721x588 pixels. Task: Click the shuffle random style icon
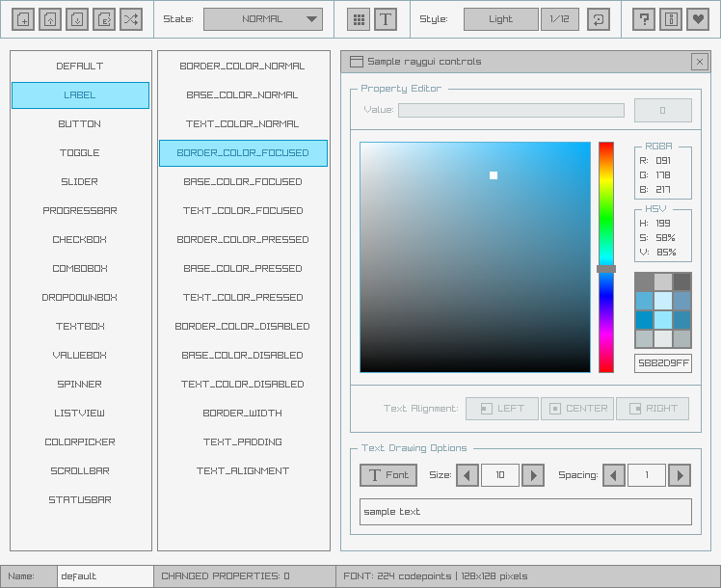point(131,19)
